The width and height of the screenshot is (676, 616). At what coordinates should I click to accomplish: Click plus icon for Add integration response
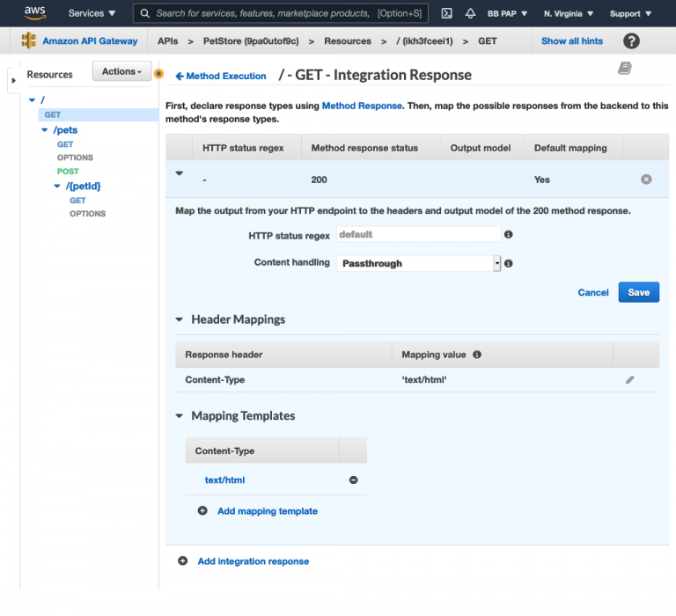point(182,561)
